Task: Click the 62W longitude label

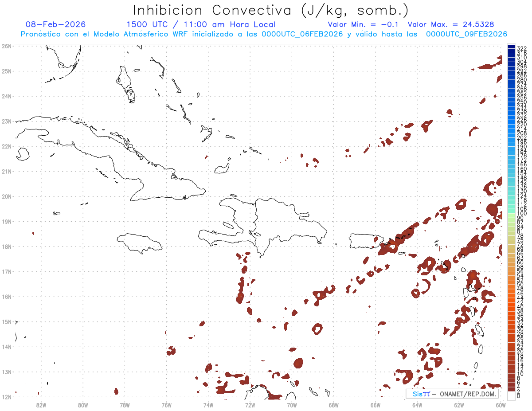Action: 459,405
